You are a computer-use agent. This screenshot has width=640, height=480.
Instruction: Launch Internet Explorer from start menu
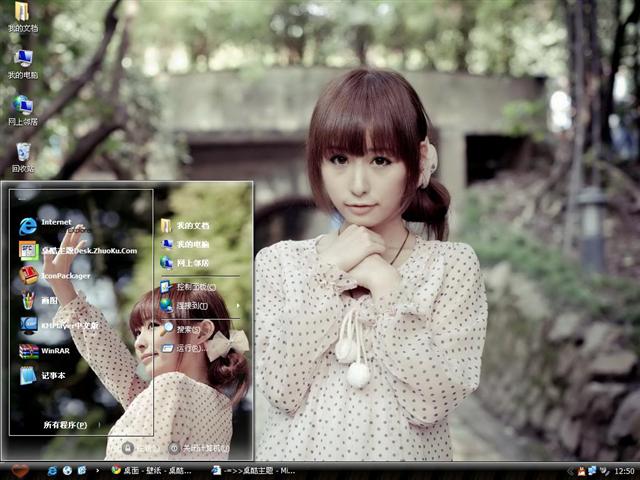56,226
